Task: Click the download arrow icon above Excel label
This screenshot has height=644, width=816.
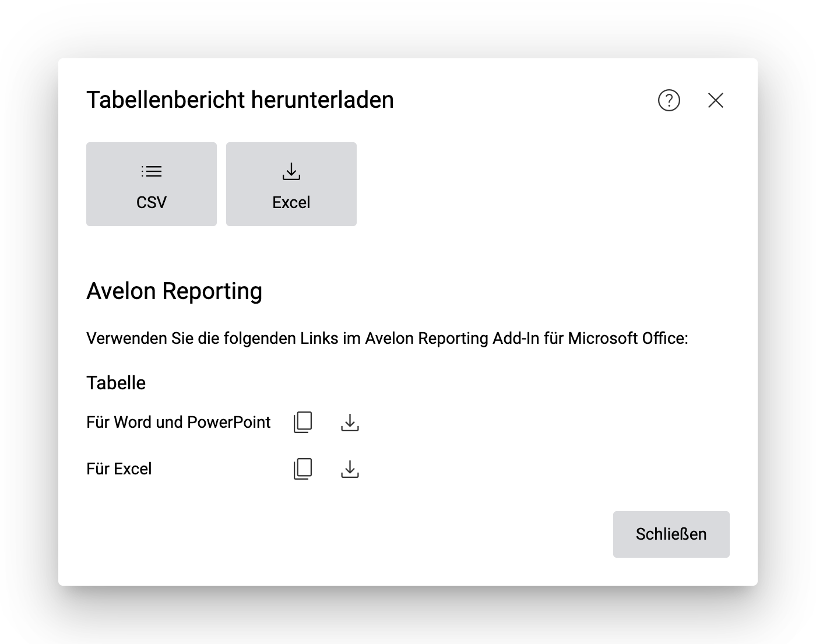Action: click(290, 172)
